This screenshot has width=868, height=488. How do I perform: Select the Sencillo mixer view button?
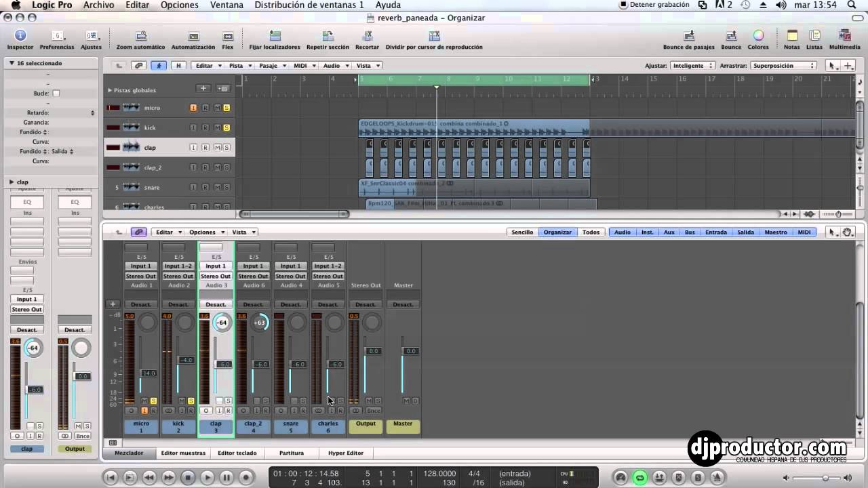tap(522, 232)
